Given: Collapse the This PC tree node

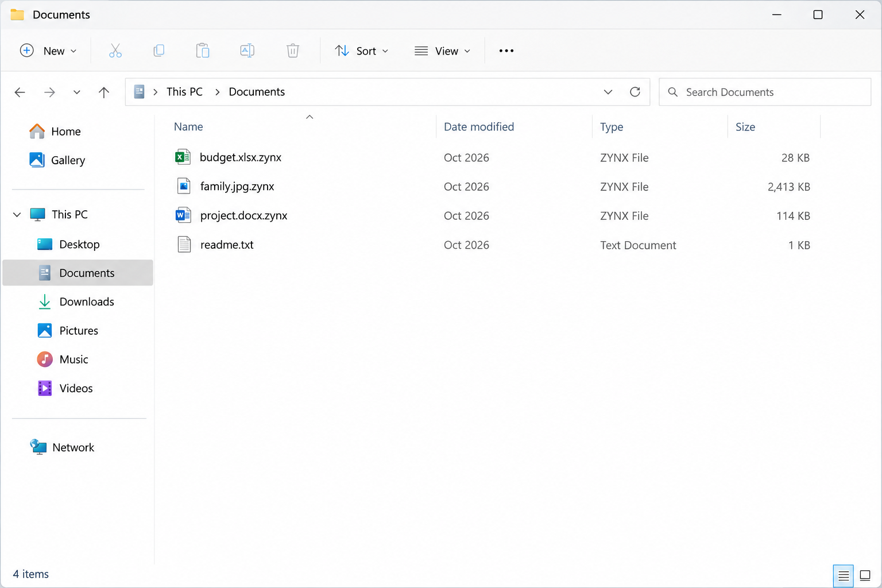Looking at the screenshot, I should click(17, 214).
